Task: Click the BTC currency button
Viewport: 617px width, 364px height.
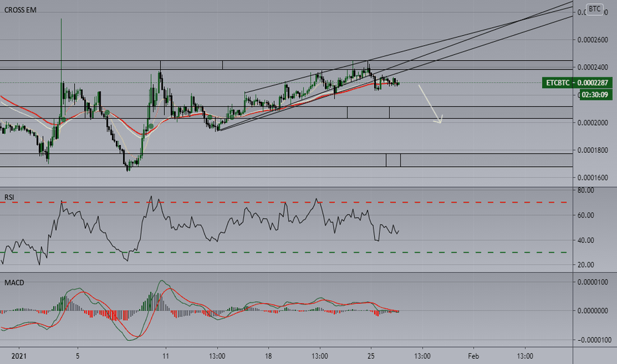Action: point(594,9)
